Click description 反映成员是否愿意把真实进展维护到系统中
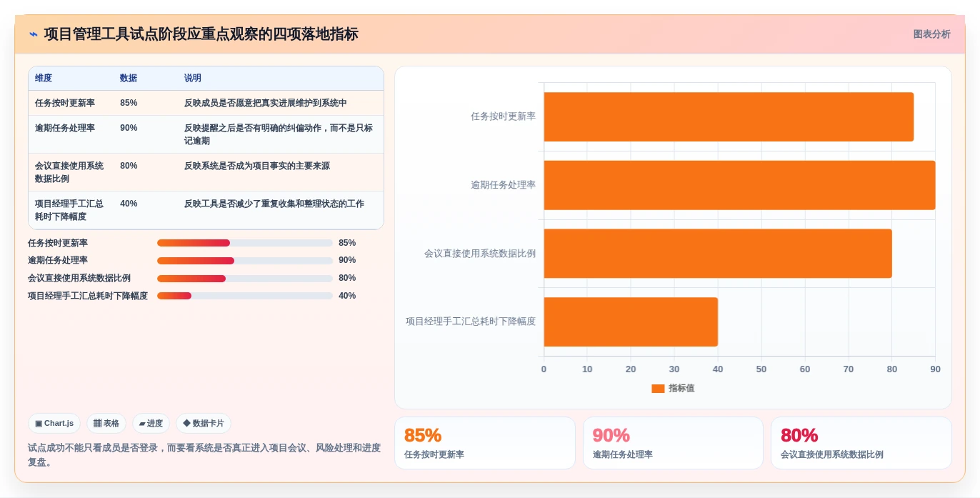The height and width of the screenshot is (498, 980). (x=266, y=103)
